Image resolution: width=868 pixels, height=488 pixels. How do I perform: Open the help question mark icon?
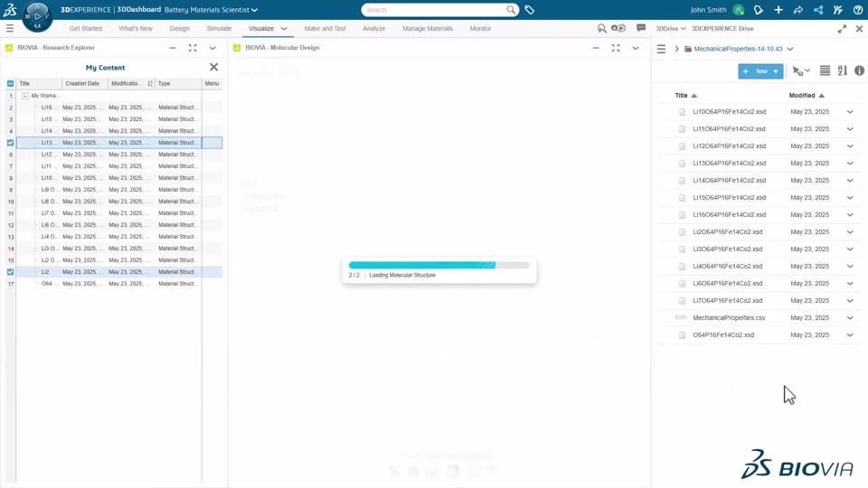tap(858, 10)
